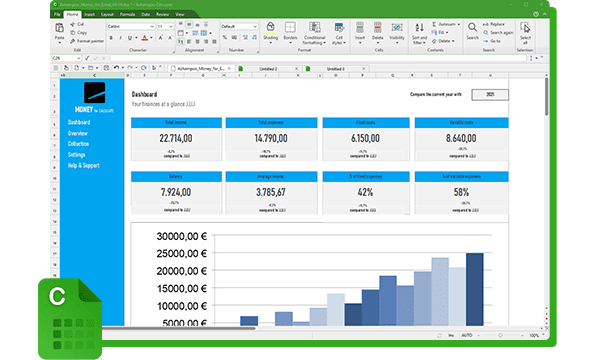The image size is (600, 360).
Task: Switch to the View ribbon tab
Action: (x=179, y=15)
